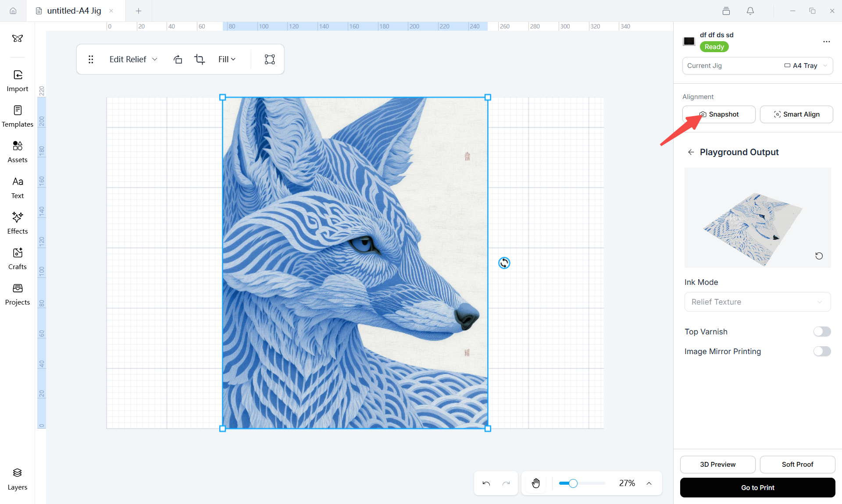
Task: Show the Layers panel
Action: [18, 479]
